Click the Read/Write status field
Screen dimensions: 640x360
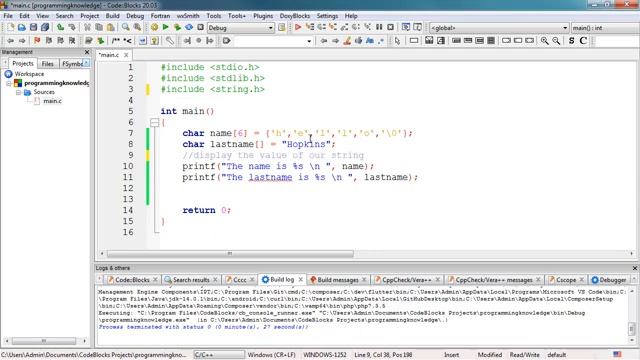[x=524, y=355]
